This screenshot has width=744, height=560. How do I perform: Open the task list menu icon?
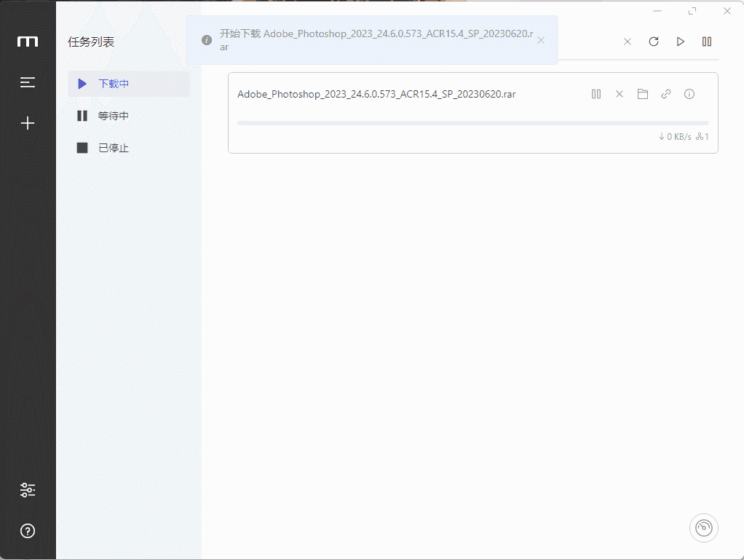[28, 82]
